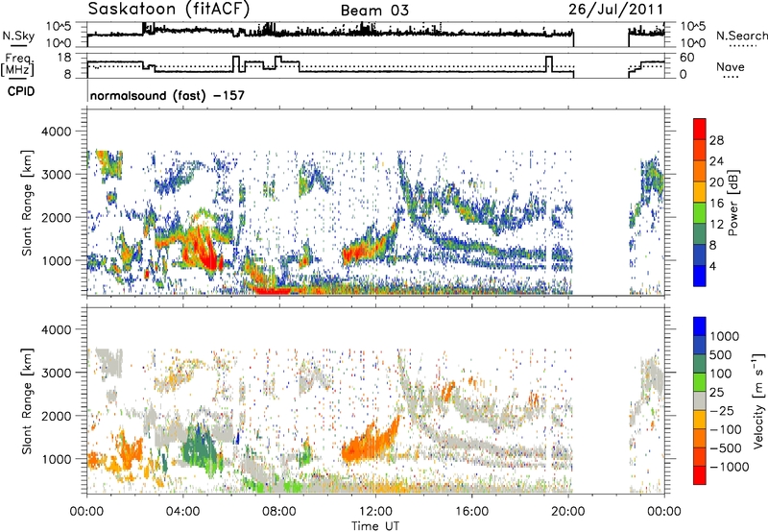Image resolution: width=768 pixels, height=532 pixels.
Task: Click the 04:00 time tick label
Action: click(x=182, y=512)
